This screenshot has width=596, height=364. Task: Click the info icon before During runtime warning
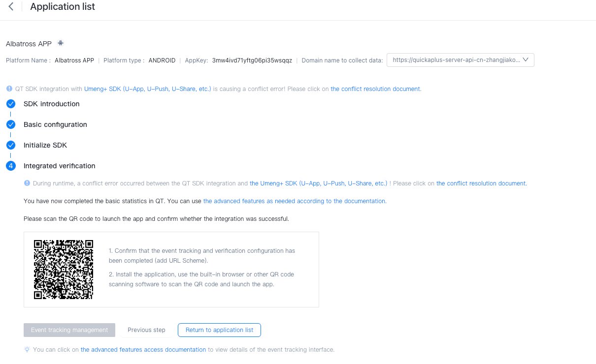(27, 183)
